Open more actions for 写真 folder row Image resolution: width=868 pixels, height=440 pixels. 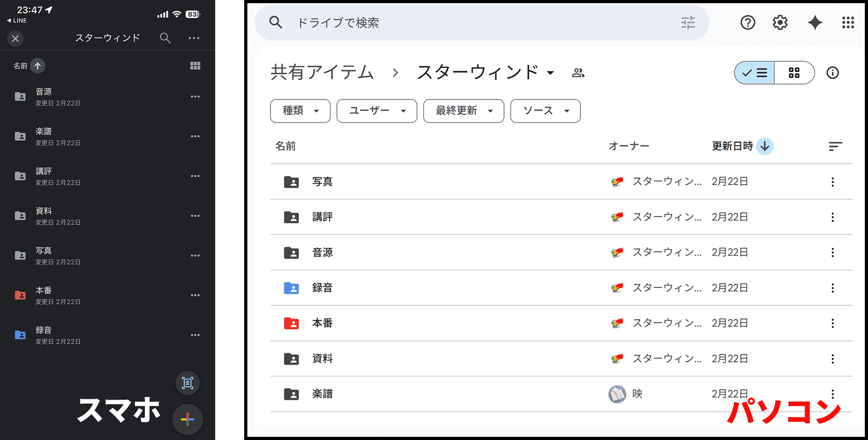pyautogui.click(x=832, y=182)
